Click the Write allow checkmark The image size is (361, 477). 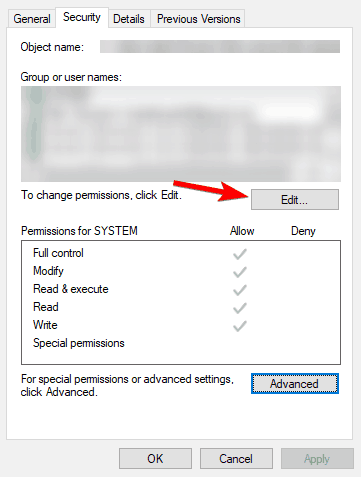point(240,326)
